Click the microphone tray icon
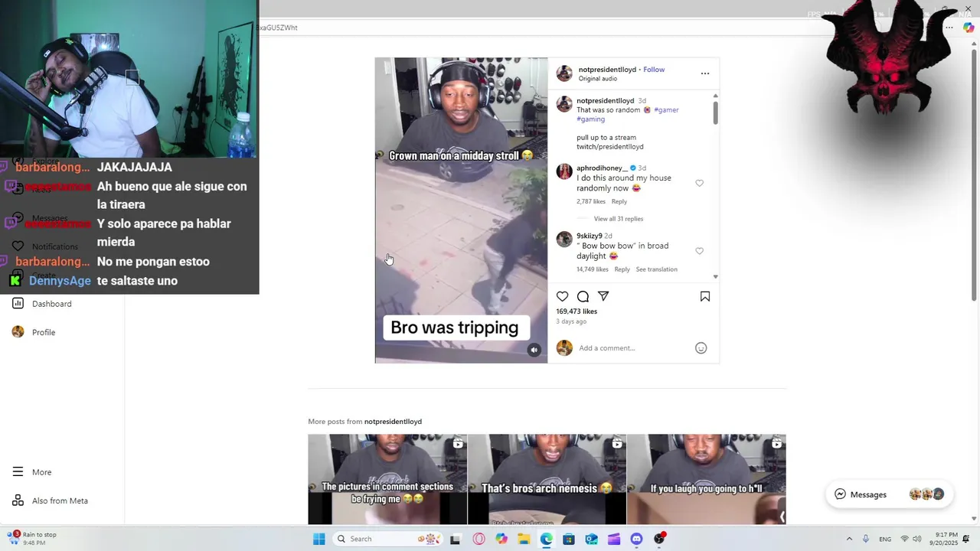This screenshot has height=551, width=980. pos(866,539)
